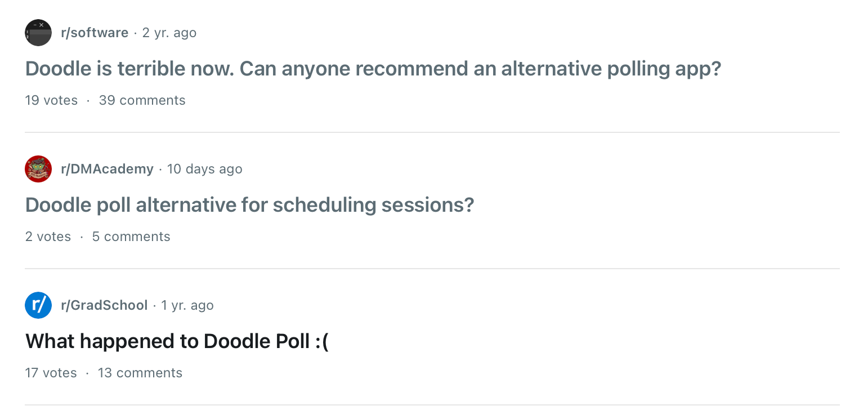
Task: Click the 2 votes label under the DMAcademy post
Action: [48, 236]
